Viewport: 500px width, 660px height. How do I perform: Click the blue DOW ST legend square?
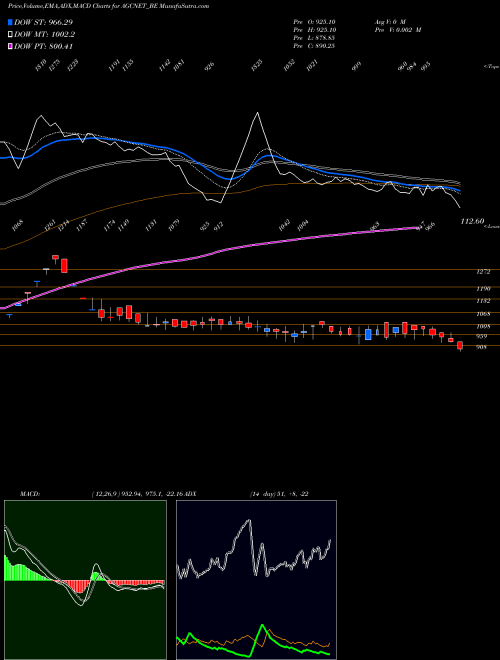(10, 22)
